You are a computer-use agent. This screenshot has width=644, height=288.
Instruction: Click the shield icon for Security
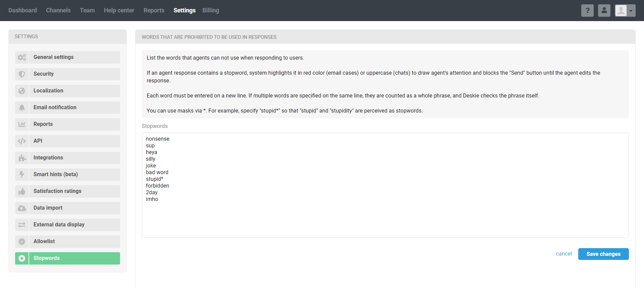(x=22, y=74)
